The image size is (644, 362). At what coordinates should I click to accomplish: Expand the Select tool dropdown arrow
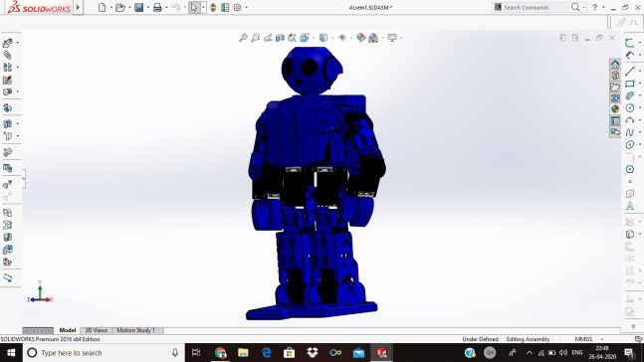(x=203, y=7)
